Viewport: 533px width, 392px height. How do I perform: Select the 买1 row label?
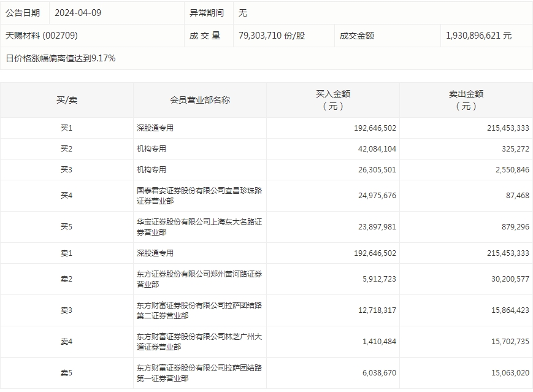(67, 128)
